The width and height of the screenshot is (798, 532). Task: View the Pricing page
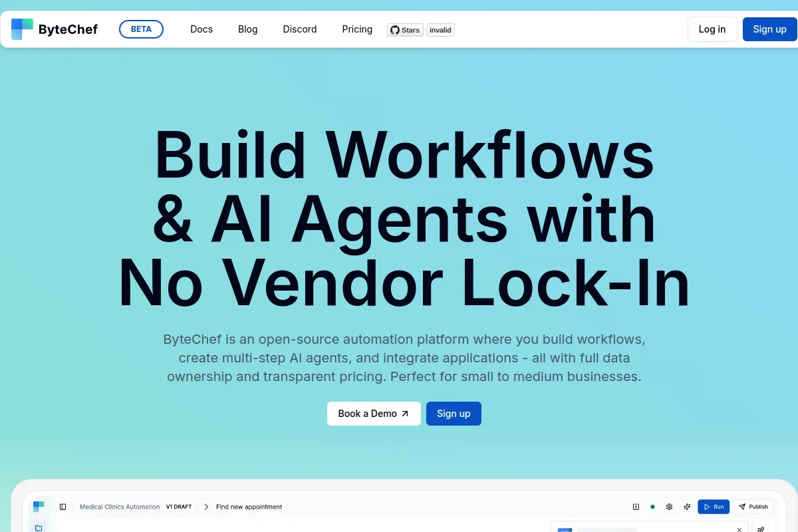357,29
